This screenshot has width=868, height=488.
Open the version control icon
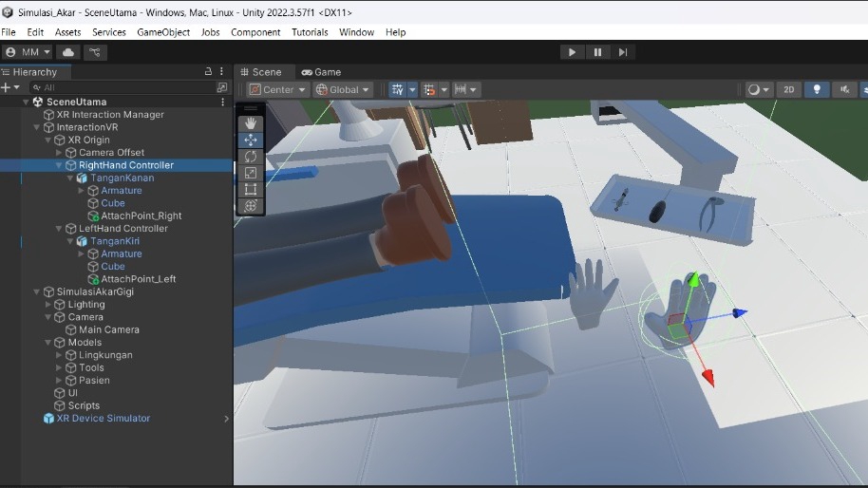[95, 52]
